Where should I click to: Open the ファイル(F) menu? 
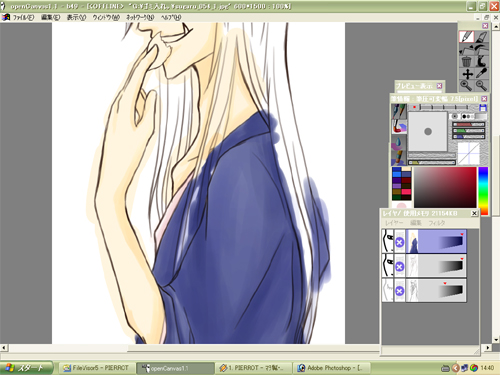click(x=23, y=17)
